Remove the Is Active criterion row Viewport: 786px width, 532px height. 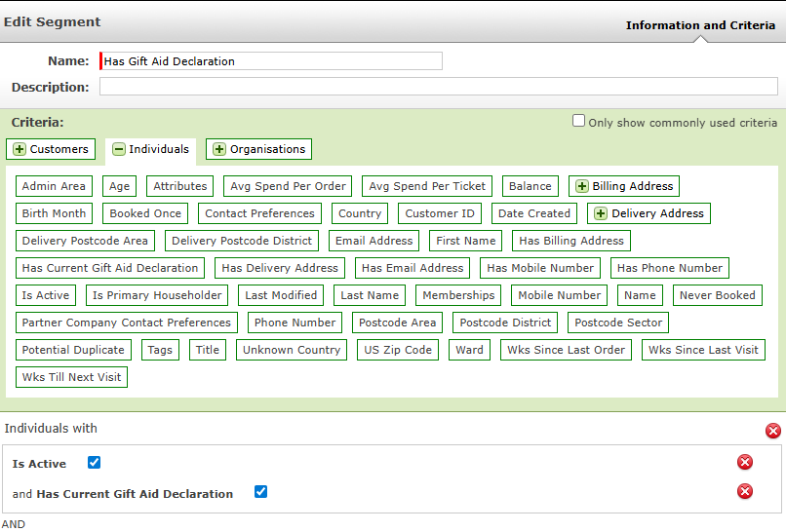pos(745,463)
